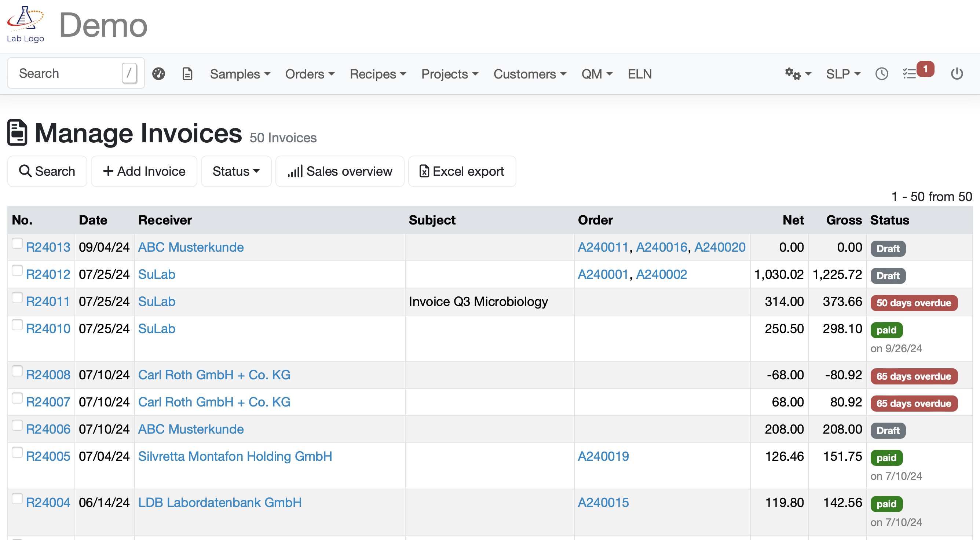Expand the Samples navigation menu
The width and height of the screenshot is (980, 540).
pos(240,73)
